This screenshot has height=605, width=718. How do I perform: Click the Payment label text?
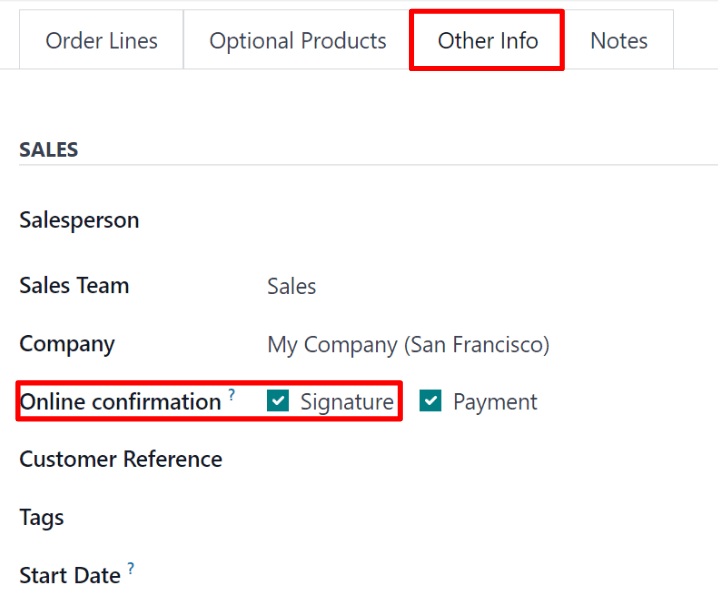point(494,402)
